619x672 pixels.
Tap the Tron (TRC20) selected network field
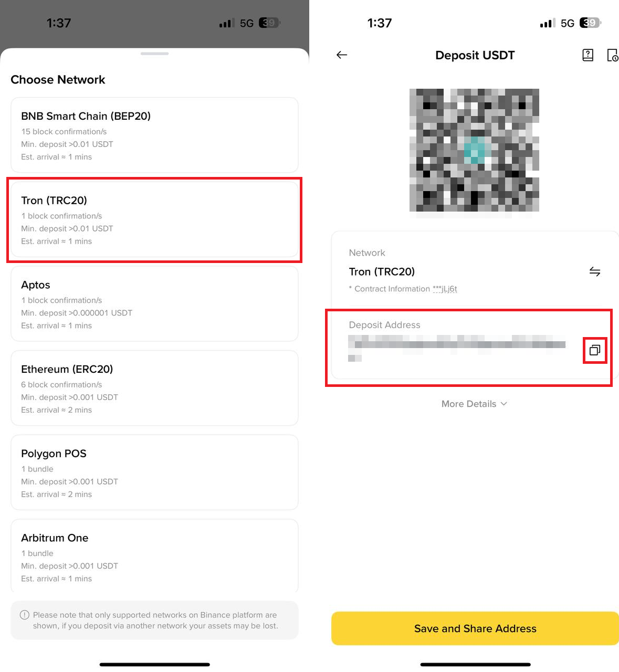[382, 271]
